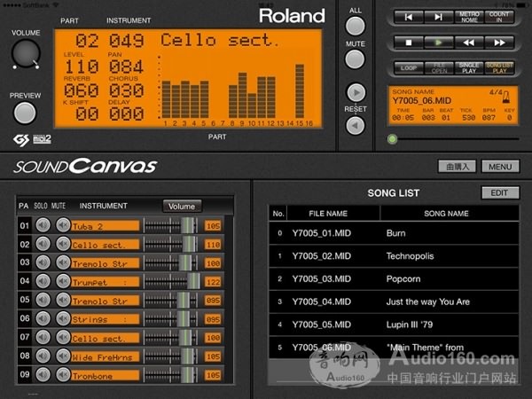This screenshot has height=399, width=532.
Task: Select file Y7005_06.MID in list
Action: (x=394, y=348)
